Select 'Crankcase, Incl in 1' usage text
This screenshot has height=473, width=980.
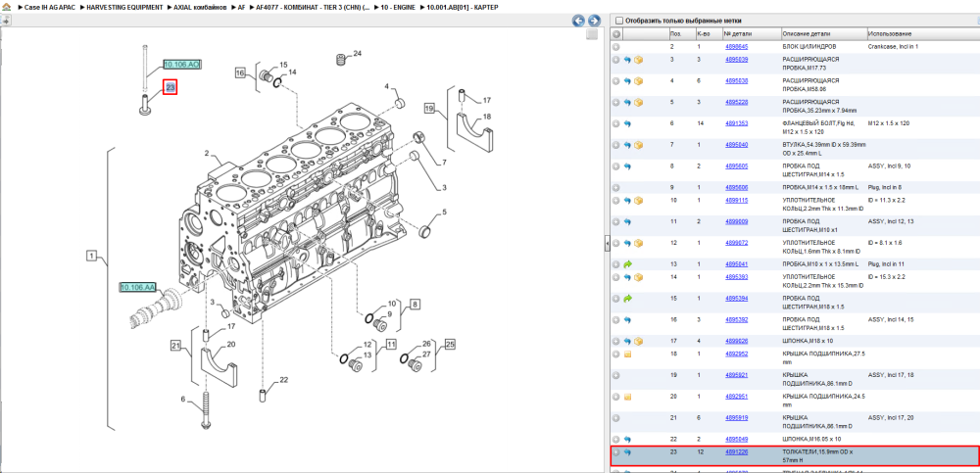pos(893,47)
